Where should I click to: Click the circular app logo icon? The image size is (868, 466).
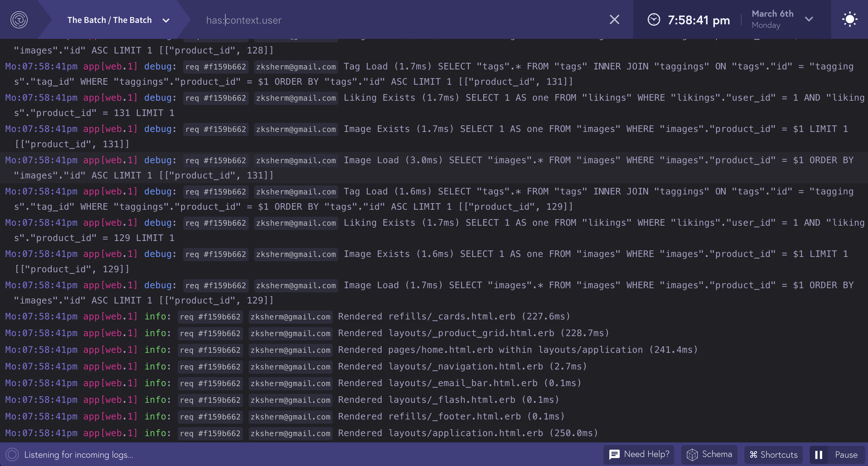19,20
